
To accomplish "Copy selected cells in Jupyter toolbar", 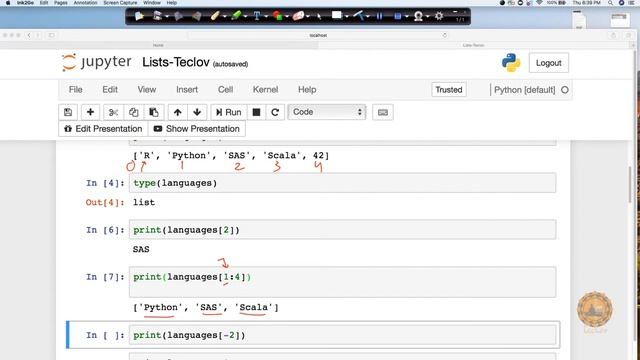I will pyautogui.click(x=133, y=112).
